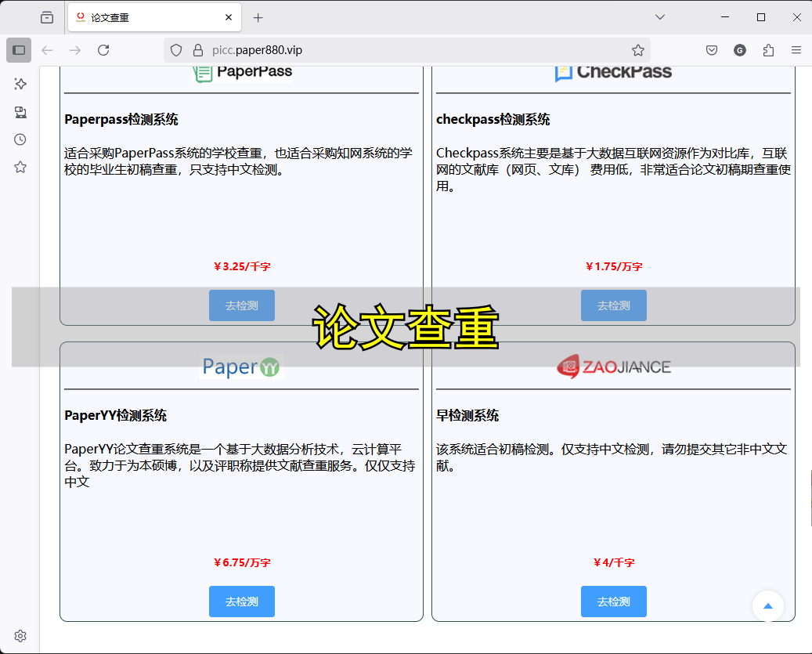Open a new tab with the plus button
812x654 pixels.
[258, 16]
